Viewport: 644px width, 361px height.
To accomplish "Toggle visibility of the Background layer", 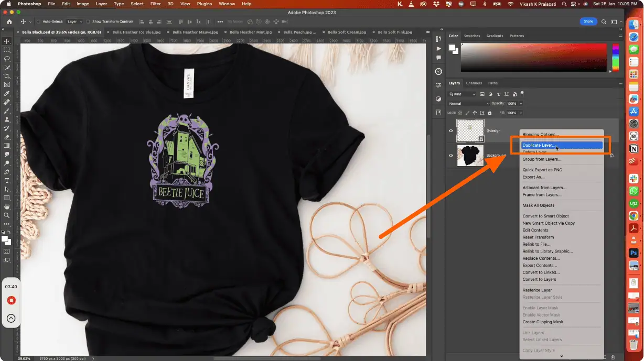I will [450, 156].
